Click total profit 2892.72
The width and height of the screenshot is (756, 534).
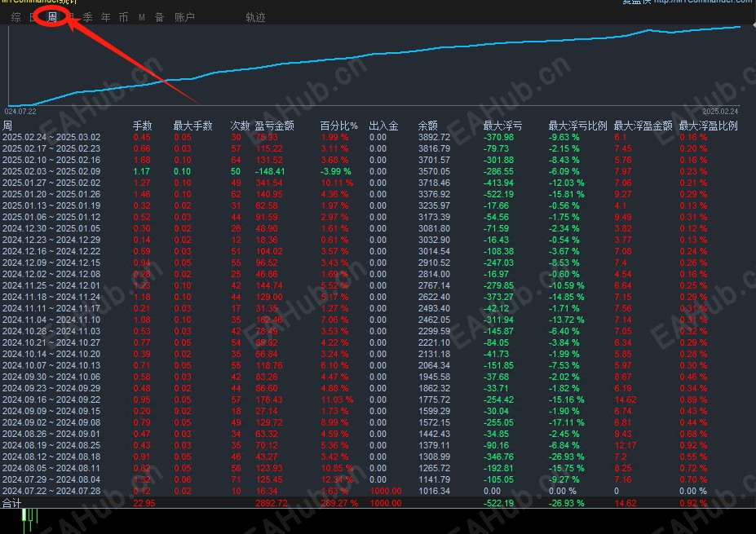pyautogui.click(x=272, y=503)
